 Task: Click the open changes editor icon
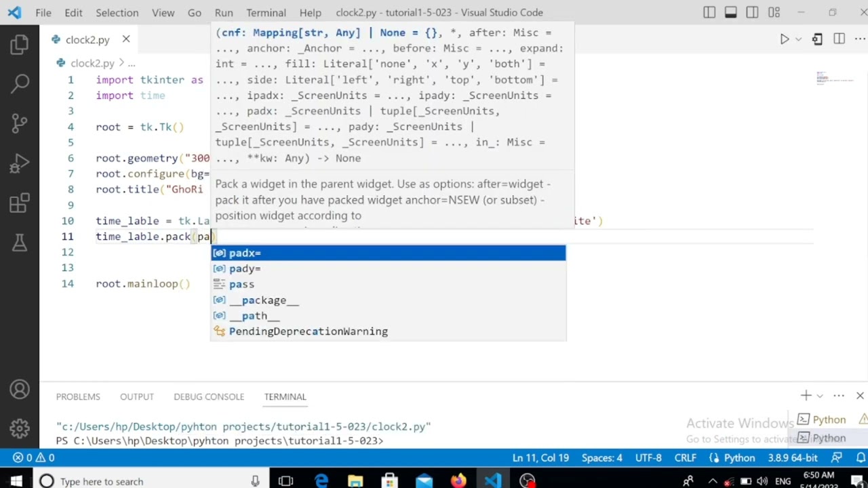click(x=817, y=39)
